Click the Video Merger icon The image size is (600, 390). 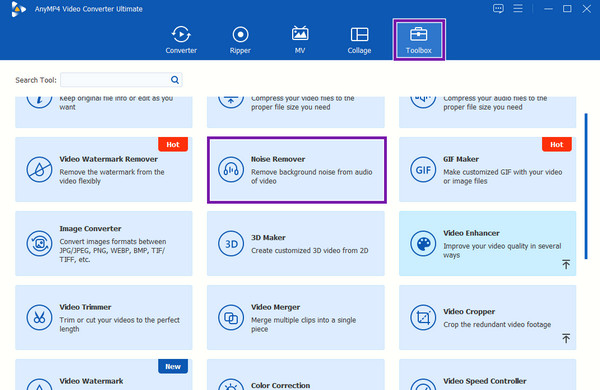point(231,317)
